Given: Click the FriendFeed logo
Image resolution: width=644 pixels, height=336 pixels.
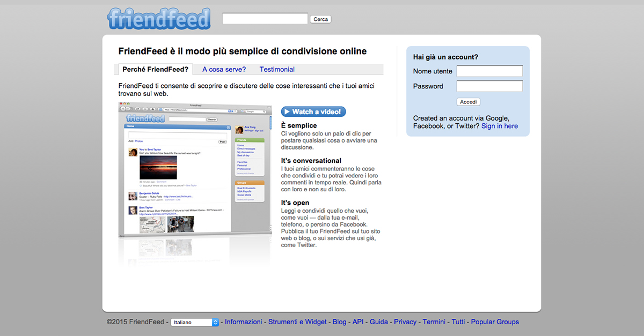Looking at the screenshot, I should click(x=158, y=19).
